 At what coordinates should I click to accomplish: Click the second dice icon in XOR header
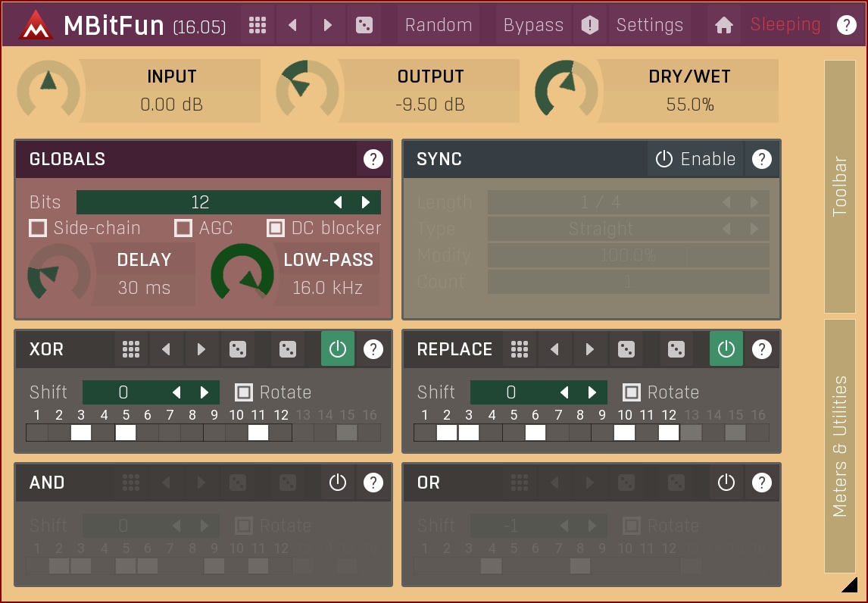click(x=287, y=349)
